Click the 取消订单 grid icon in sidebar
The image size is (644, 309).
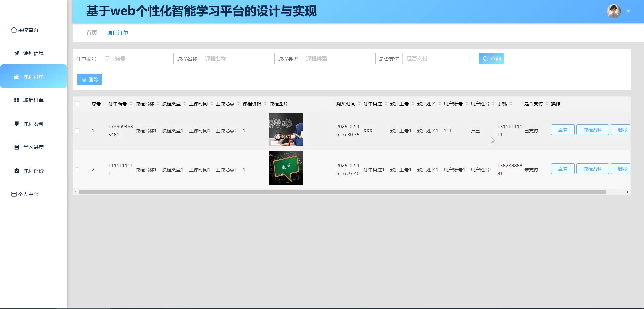[17, 100]
